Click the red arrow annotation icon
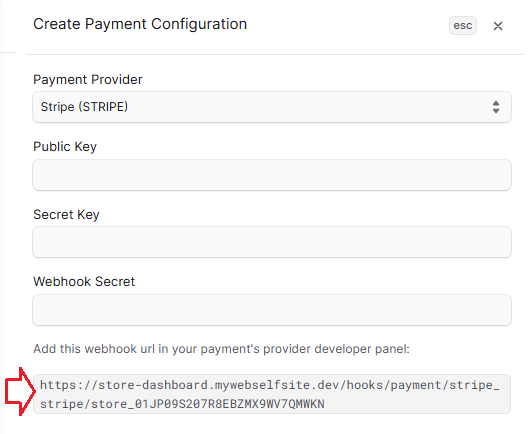530x434 pixels. coord(20,392)
